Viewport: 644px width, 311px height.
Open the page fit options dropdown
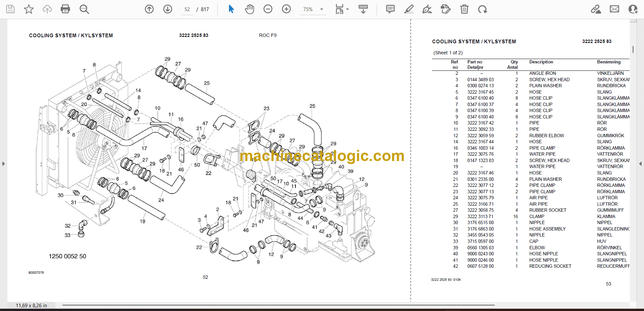click(342, 9)
